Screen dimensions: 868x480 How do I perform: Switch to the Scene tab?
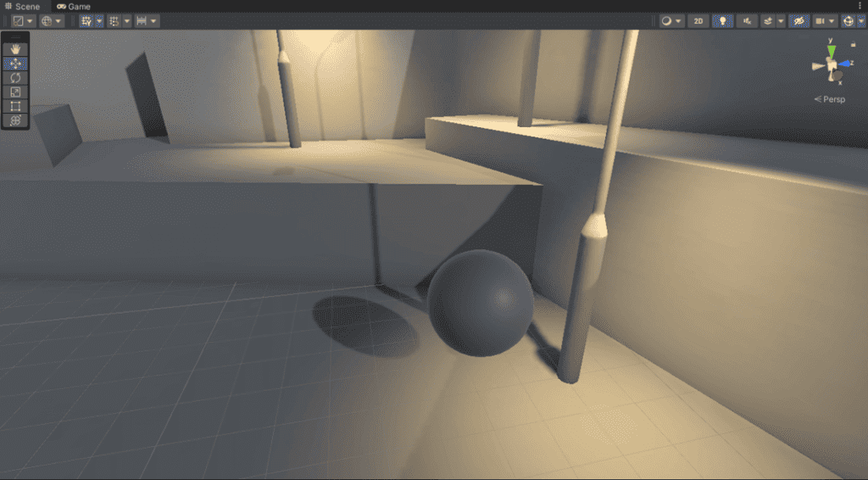click(x=23, y=6)
